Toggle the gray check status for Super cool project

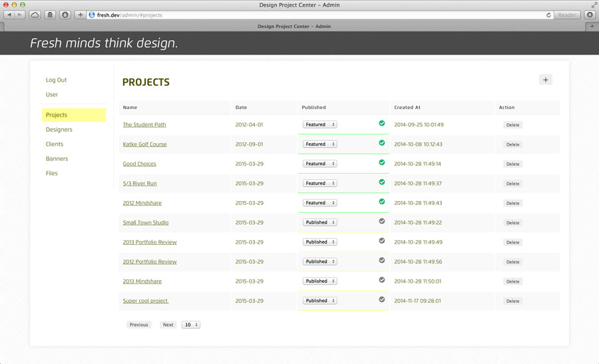pyautogui.click(x=382, y=299)
